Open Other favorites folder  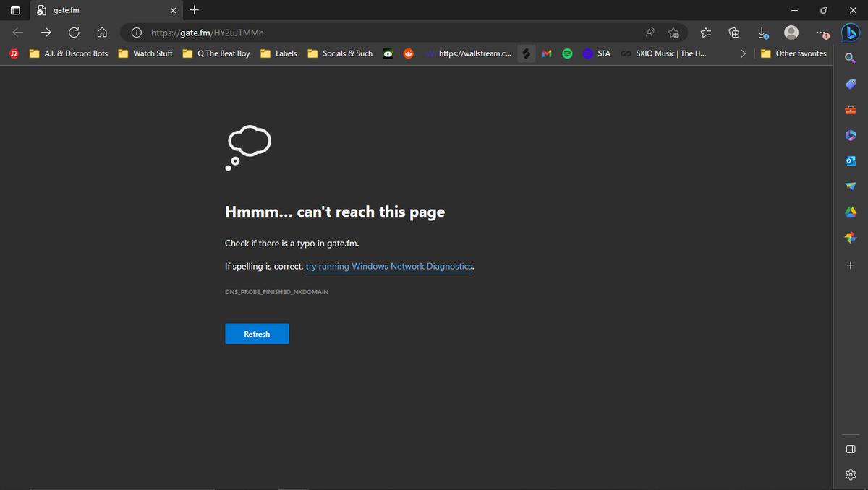(x=793, y=53)
